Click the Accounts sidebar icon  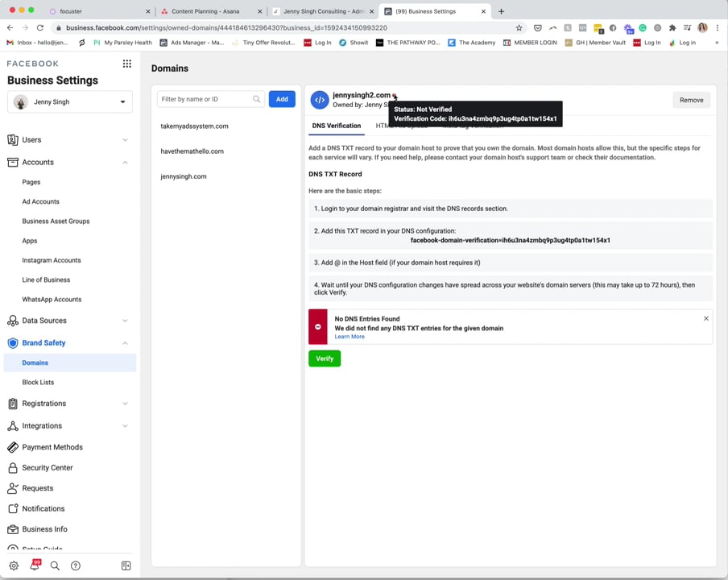13,162
